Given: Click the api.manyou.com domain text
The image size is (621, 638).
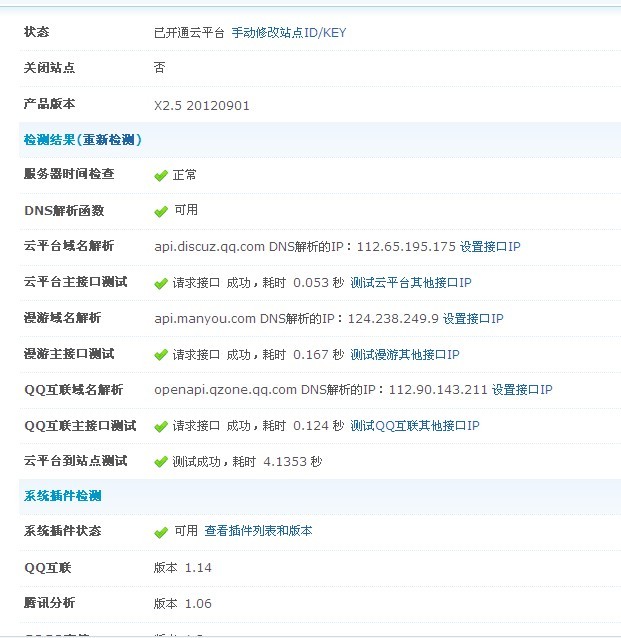Looking at the screenshot, I should coord(205,318).
